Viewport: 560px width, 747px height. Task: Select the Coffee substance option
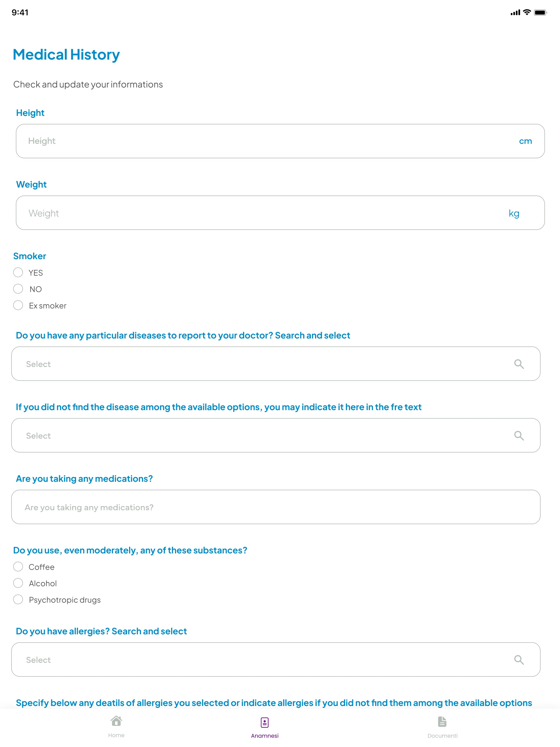click(18, 567)
